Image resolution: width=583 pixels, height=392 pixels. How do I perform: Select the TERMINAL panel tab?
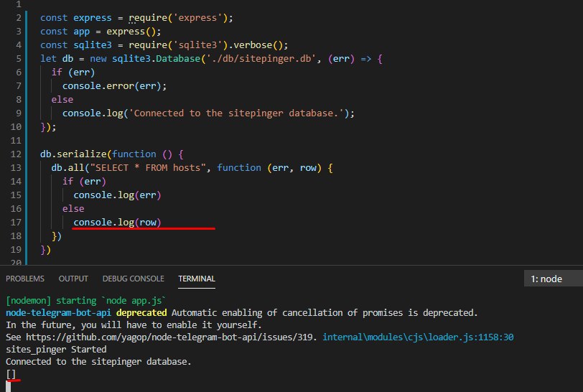click(x=197, y=279)
